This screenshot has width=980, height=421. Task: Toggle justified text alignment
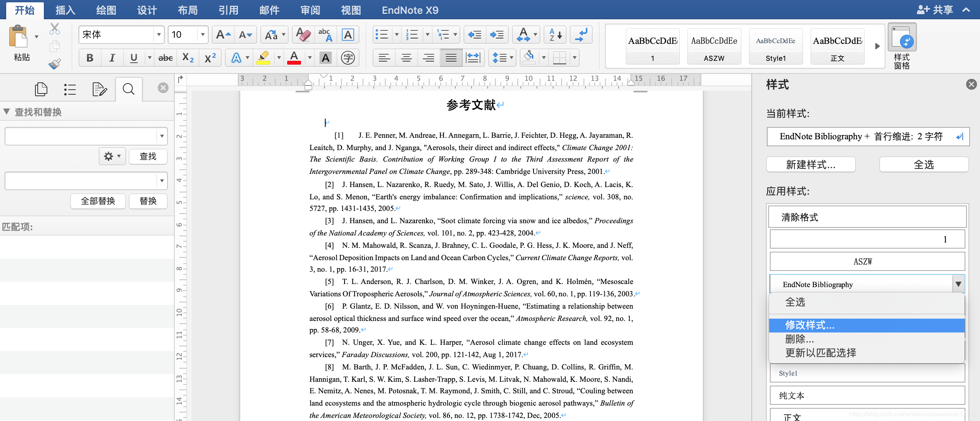451,58
